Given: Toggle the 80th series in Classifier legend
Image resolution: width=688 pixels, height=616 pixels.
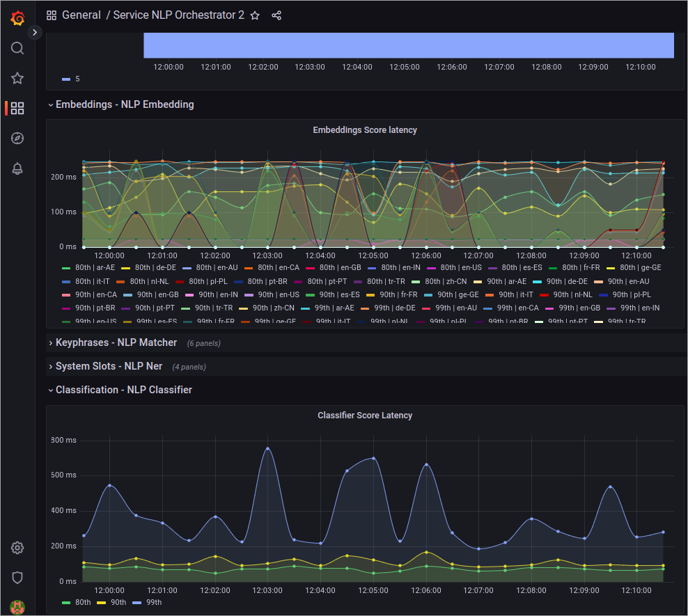Looking at the screenshot, I should 83,602.
